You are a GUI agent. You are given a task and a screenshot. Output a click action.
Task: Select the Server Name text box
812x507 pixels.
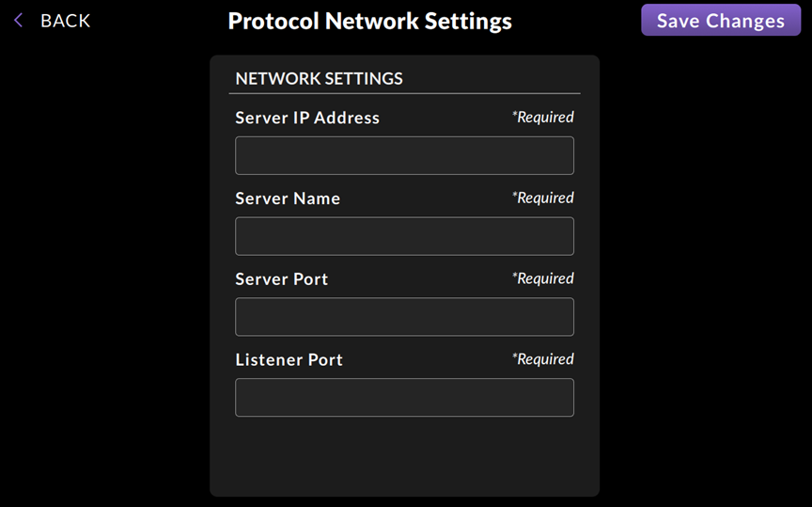click(404, 236)
